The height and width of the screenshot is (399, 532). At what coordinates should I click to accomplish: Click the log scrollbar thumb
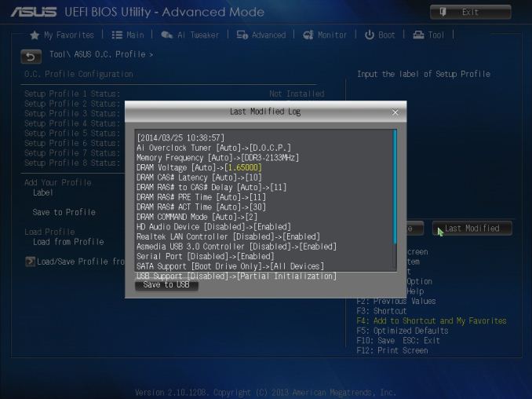point(395,186)
